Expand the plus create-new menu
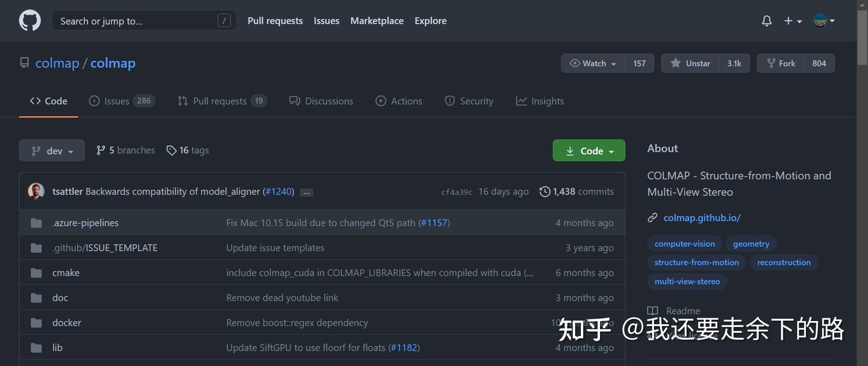Image resolution: width=868 pixels, height=366 pixels. pos(793,21)
